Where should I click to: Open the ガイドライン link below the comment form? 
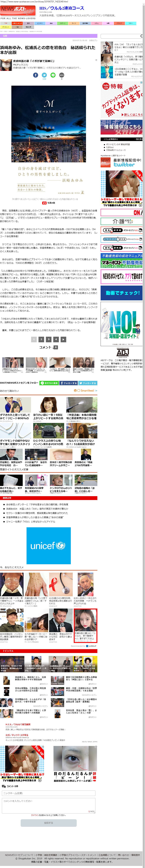tap(35, 815)
